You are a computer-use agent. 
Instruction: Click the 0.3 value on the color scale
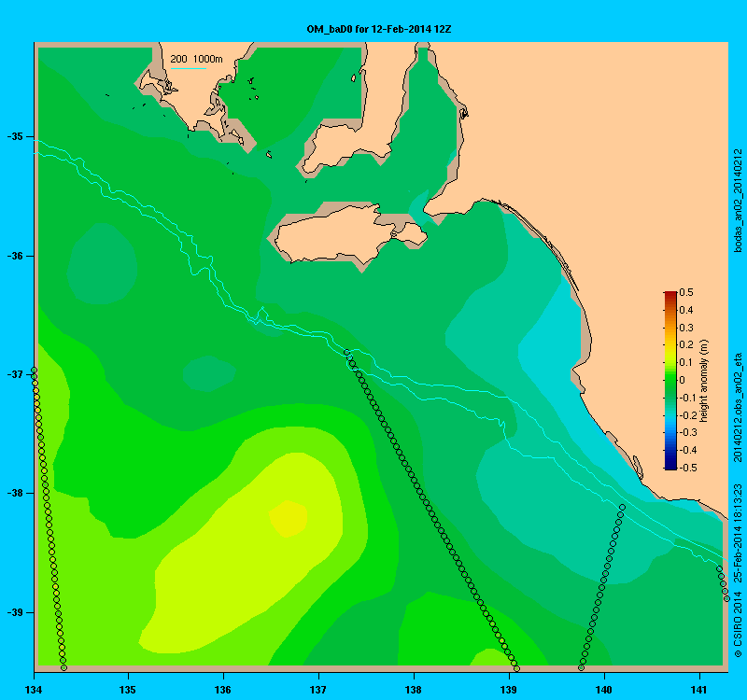[686, 328]
